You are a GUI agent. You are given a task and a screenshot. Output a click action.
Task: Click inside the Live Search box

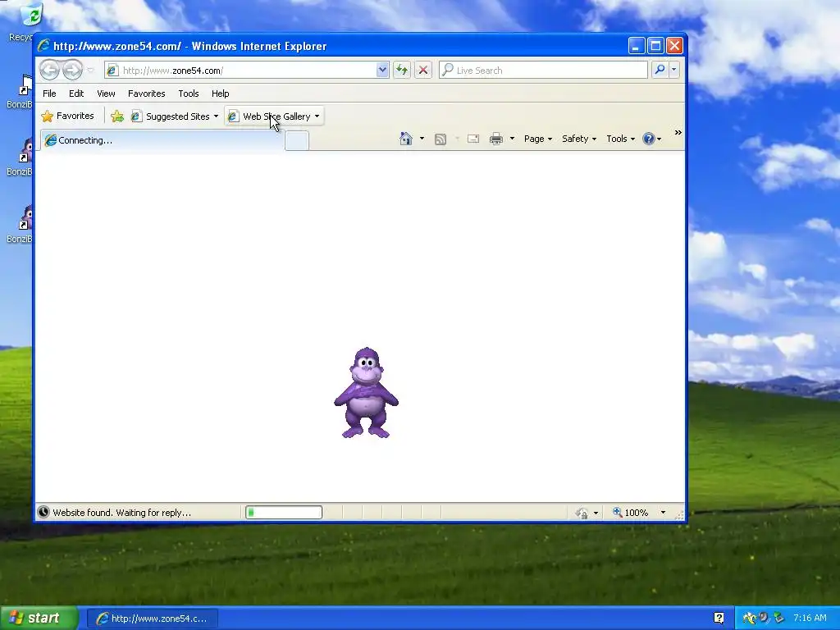click(x=543, y=71)
